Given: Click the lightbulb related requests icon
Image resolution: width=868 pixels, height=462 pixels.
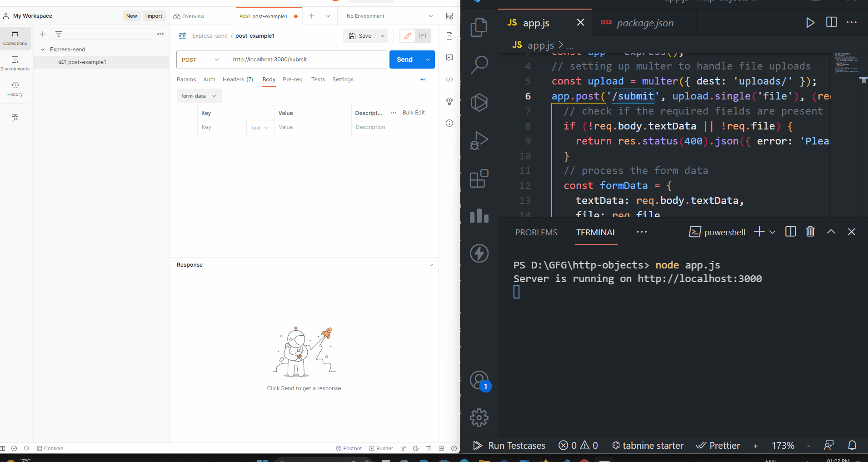Looking at the screenshot, I should (449, 101).
